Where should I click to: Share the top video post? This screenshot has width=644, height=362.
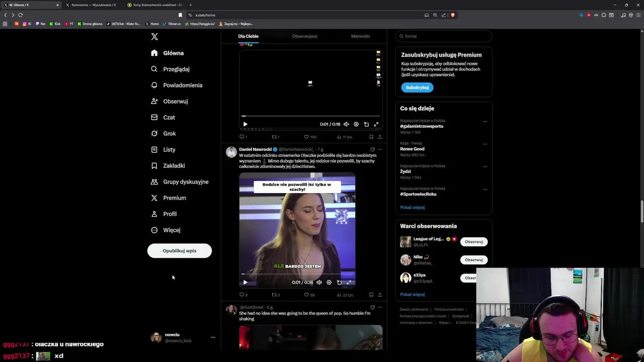point(380,137)
